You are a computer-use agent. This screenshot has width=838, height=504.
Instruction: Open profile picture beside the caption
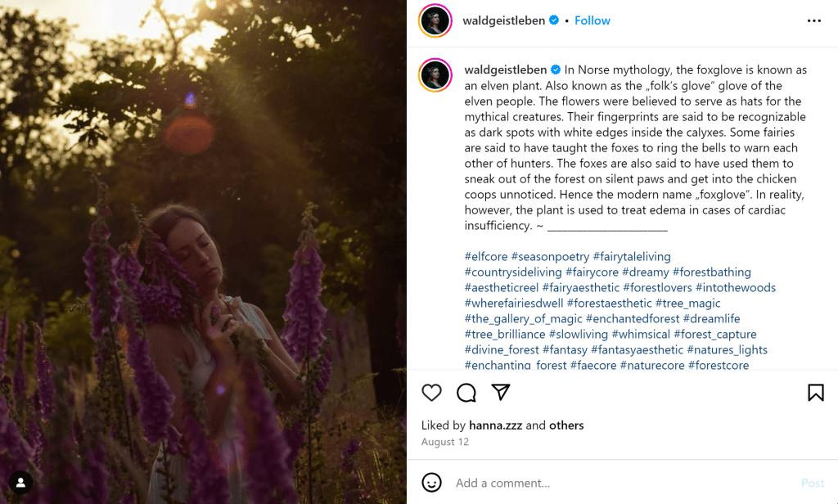(x=435, y=75)
